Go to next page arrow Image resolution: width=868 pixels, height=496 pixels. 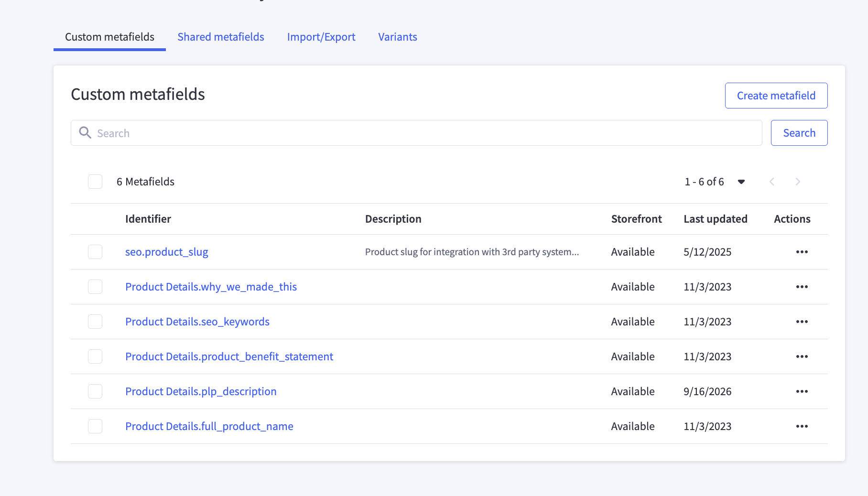(797, 182)
